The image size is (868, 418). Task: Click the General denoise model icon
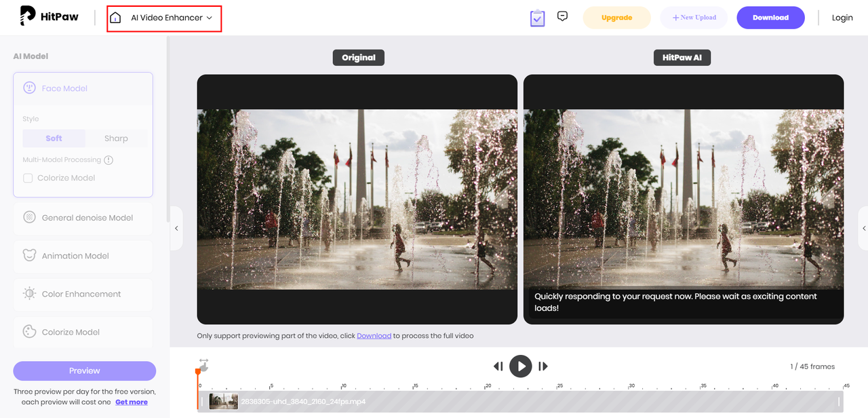pos(29,217)
